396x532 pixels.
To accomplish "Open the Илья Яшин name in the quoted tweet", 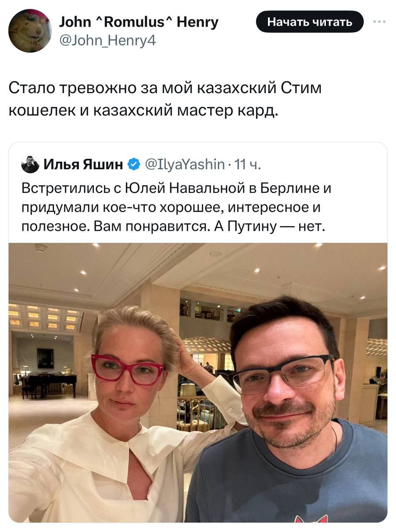I will coord(83,165).
